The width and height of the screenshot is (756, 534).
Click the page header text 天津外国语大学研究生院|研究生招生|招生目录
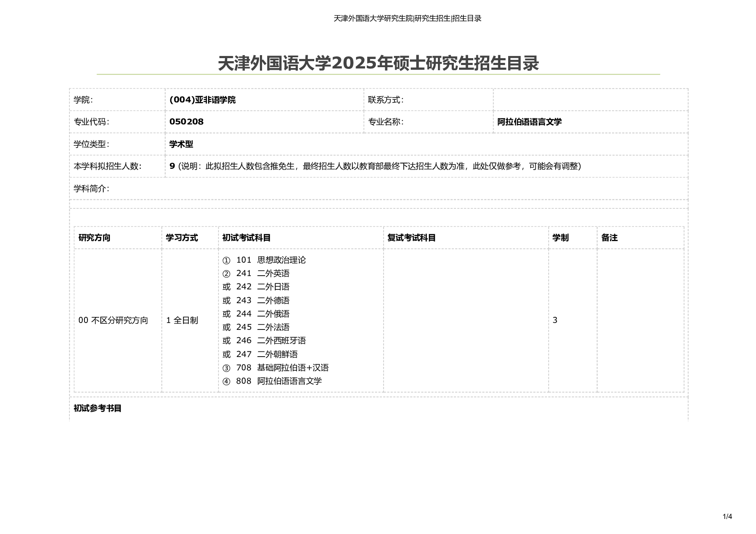(x=407, y=19)
